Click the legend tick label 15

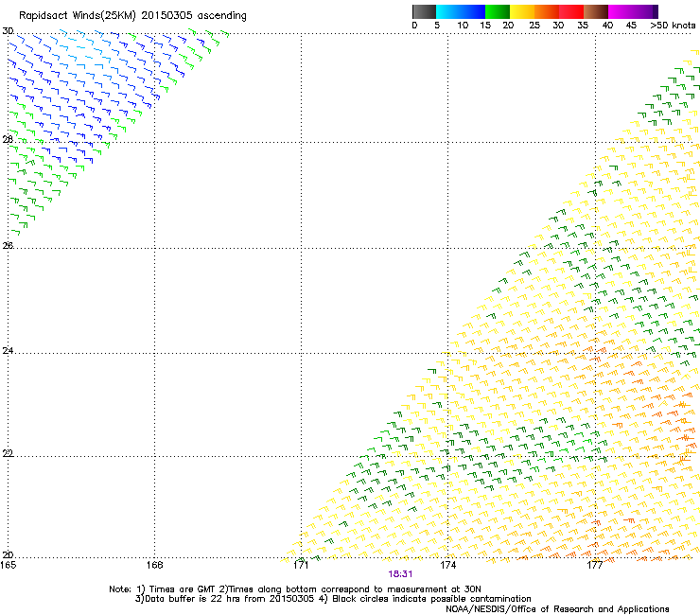[x=485, y=26]
